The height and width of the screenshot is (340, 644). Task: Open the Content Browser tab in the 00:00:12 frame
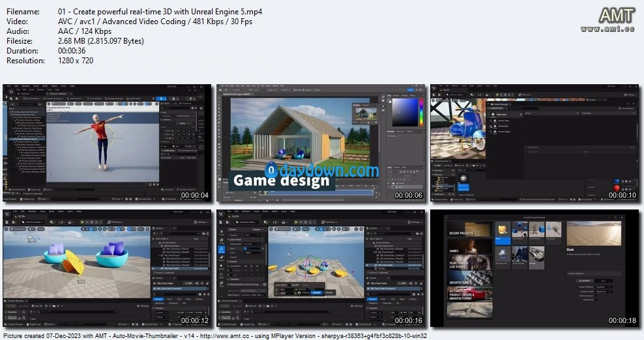pos(15,301)
